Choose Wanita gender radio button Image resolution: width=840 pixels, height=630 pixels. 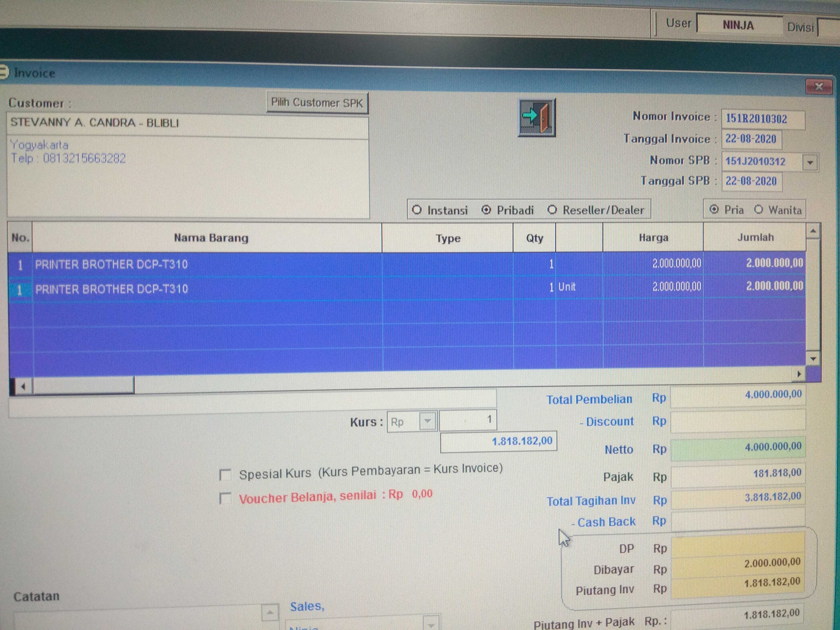(x=758, y=210)
